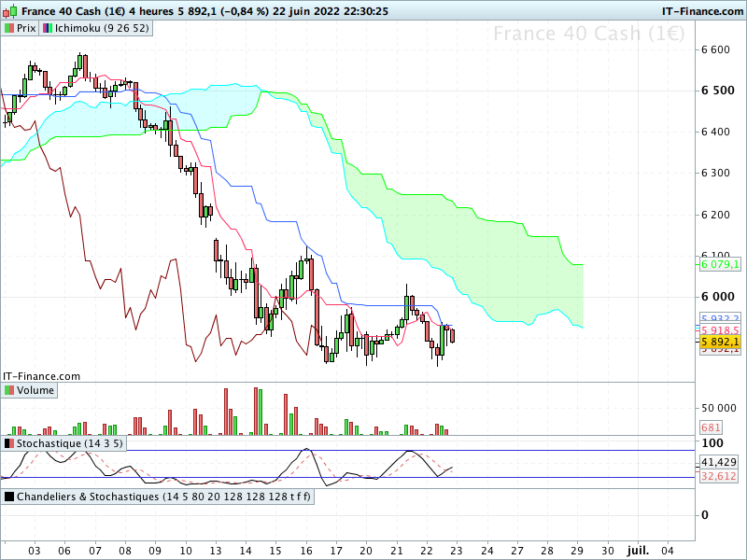747x560 pixels.
Task: Click the Chandeliers & Stochastiques black icon
Action: (9, 497)
